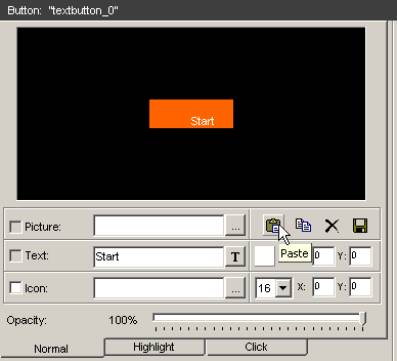Enable the Text checkbox
This screenshot has width=397, height=361.
click(x=15, y=256)
